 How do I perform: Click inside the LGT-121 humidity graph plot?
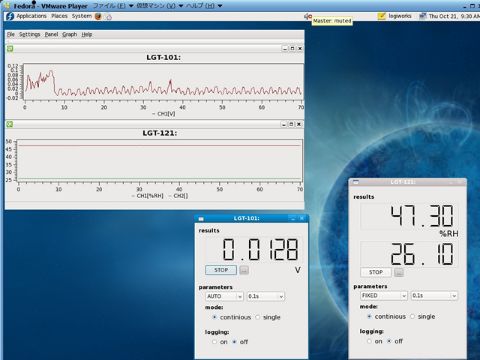[x=160, y=160]
